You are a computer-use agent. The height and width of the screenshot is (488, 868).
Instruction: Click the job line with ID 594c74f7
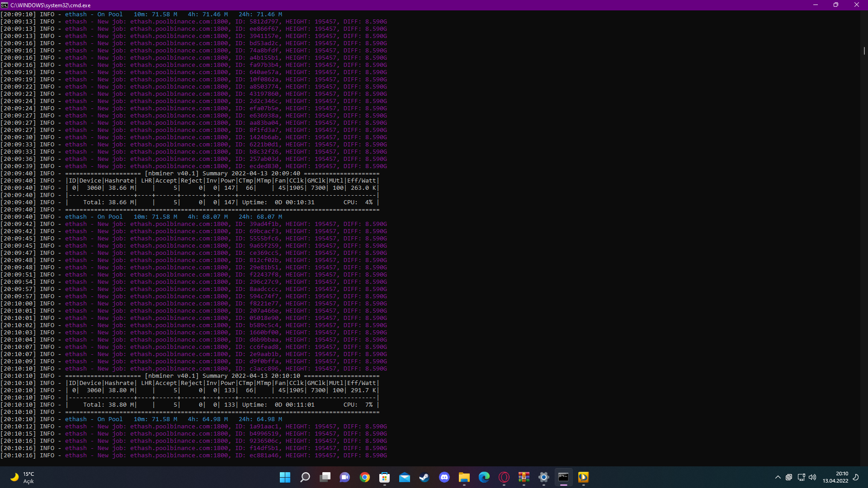(x=193, y=296)
